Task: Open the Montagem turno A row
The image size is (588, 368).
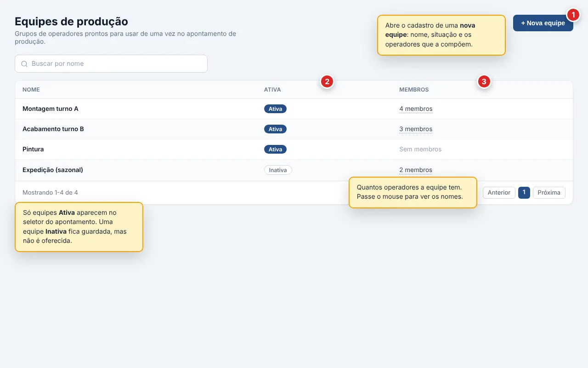Action: coord(294,109)
